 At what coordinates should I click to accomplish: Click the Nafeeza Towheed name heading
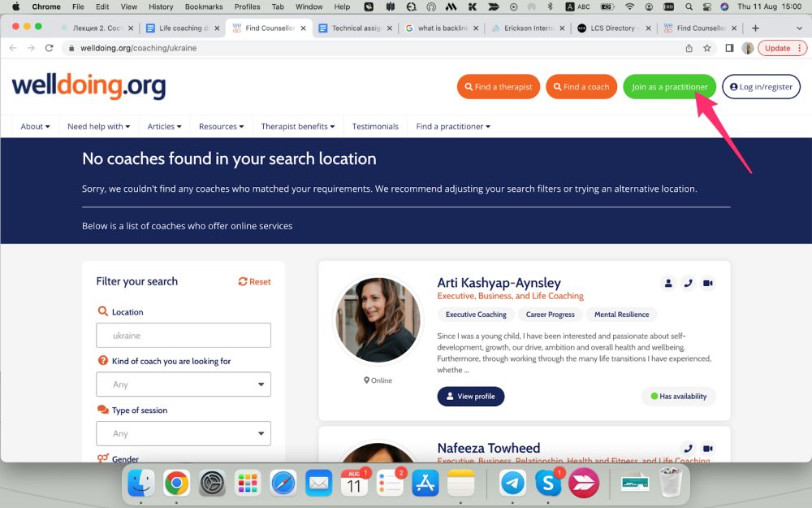click(x=488, y=448)
